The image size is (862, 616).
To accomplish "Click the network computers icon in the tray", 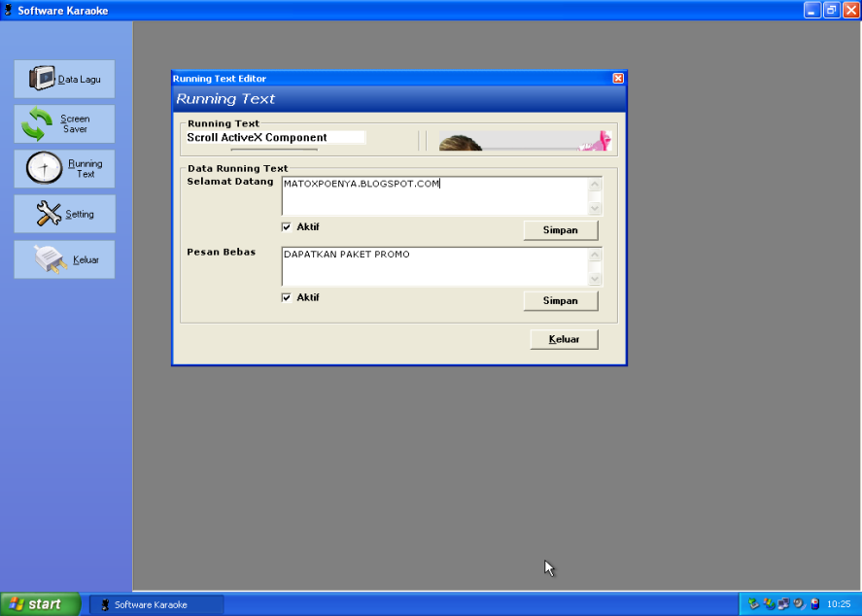I will (784, 604).
